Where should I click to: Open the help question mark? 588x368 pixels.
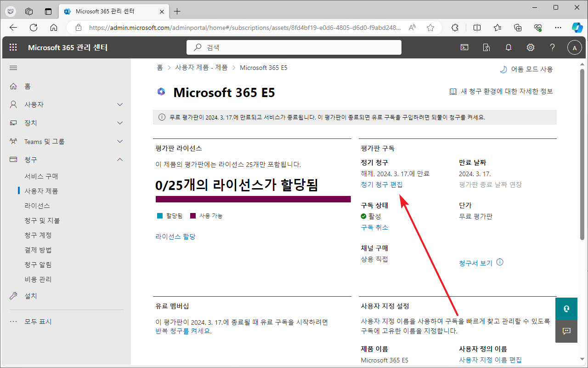point(553,47)
